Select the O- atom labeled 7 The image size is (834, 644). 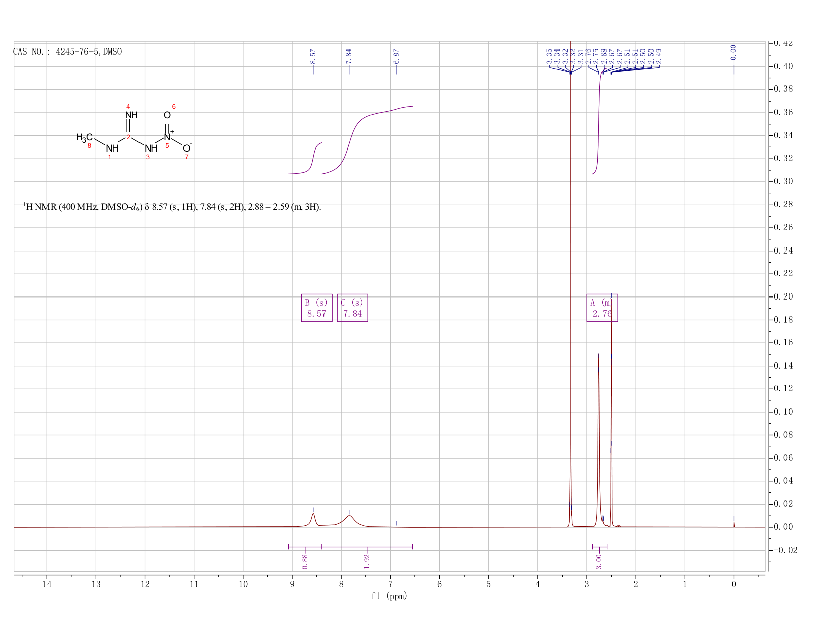[x=187, y=148]
